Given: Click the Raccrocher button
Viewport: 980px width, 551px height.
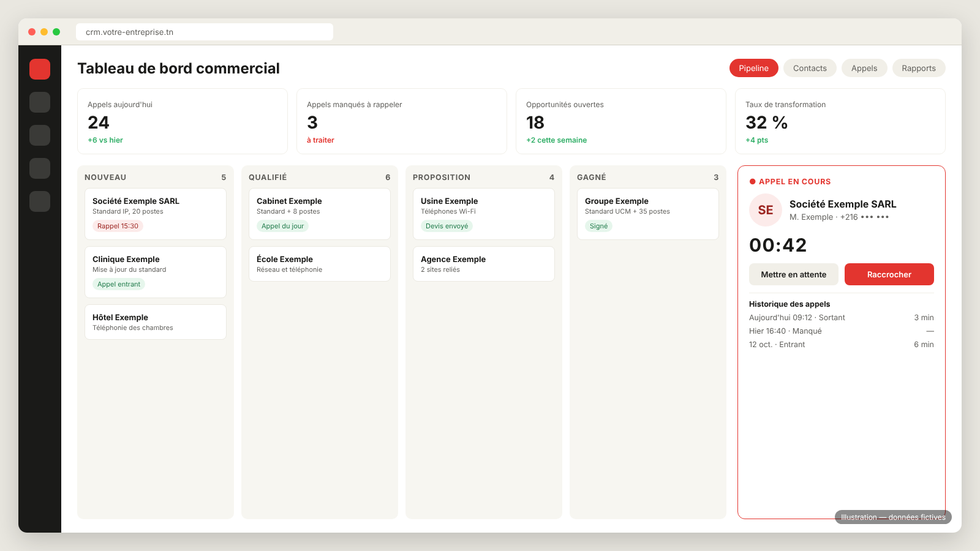Looking at the screenshot, I should (889, 274).
